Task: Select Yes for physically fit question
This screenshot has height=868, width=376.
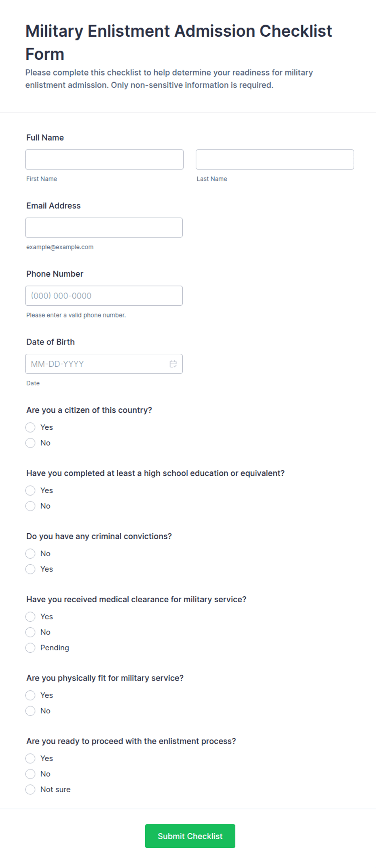Action: coord(30,695)
